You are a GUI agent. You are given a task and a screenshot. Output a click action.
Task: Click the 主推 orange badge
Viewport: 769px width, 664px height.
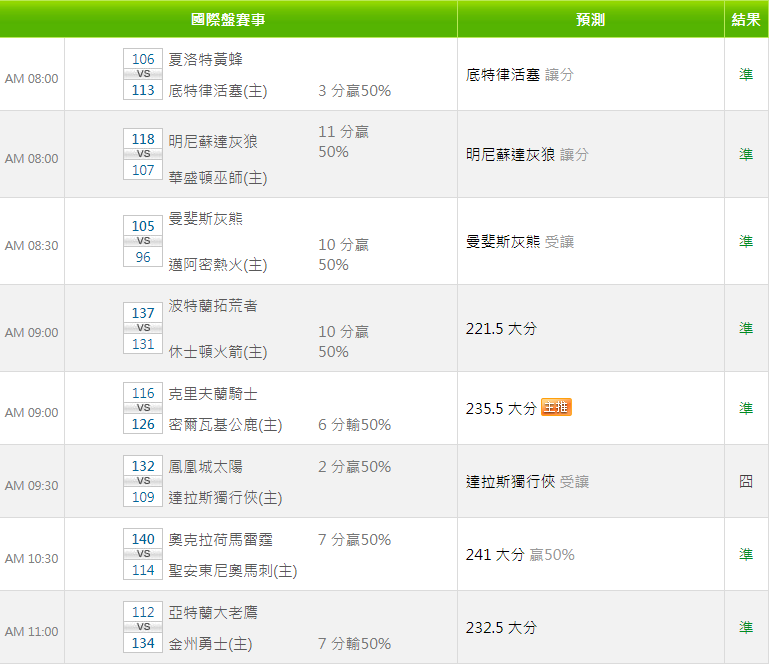click(556, 407)
